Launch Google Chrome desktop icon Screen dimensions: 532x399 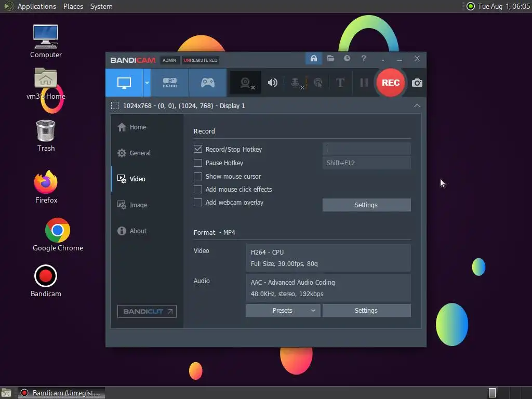(x=58, y=235)
